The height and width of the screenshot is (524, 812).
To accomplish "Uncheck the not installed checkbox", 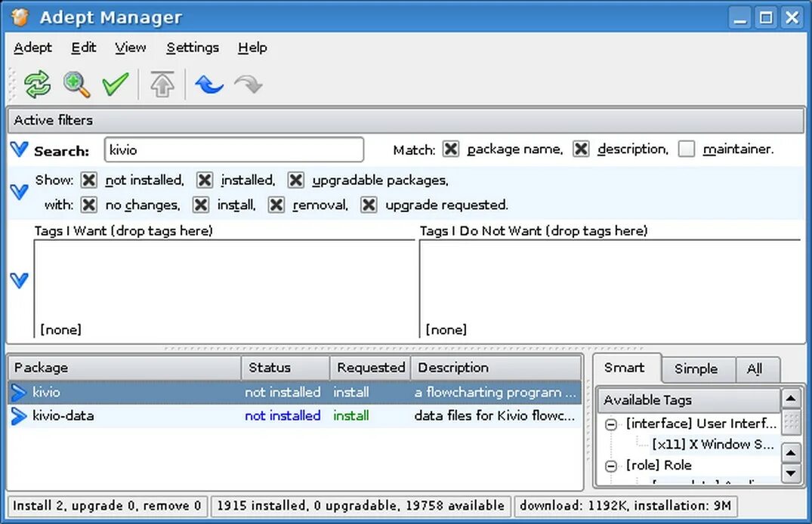I will [x=88, y=180].
